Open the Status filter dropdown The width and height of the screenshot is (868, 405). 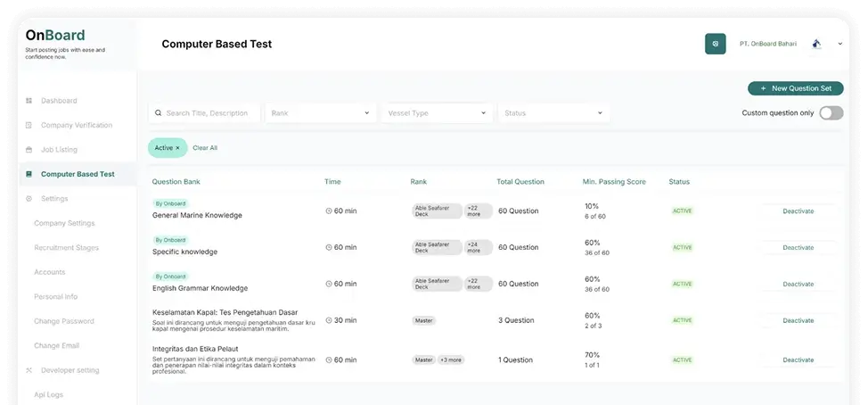[x=553, y=113]
